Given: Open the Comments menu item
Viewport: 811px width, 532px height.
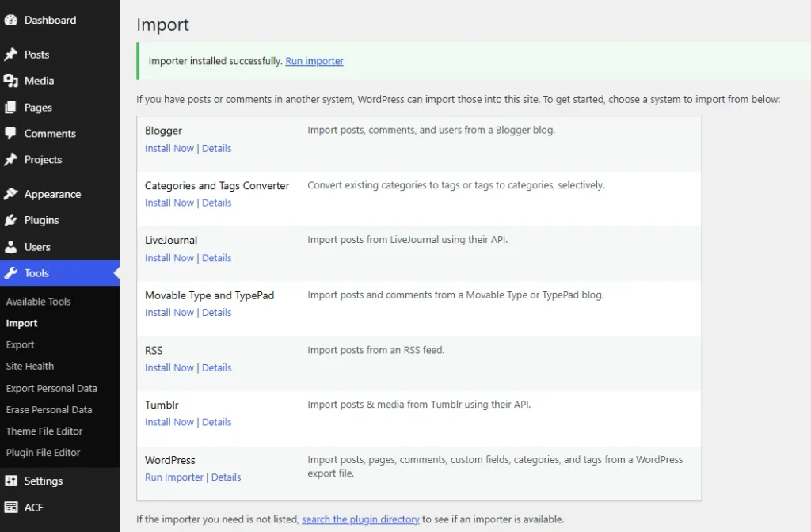Looking at the screenshot, I should [50, 133].
